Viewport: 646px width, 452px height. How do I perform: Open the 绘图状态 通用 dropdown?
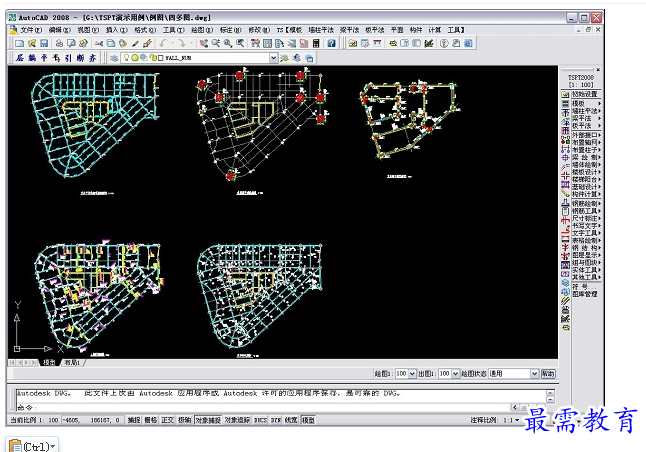tap(532, 373)
